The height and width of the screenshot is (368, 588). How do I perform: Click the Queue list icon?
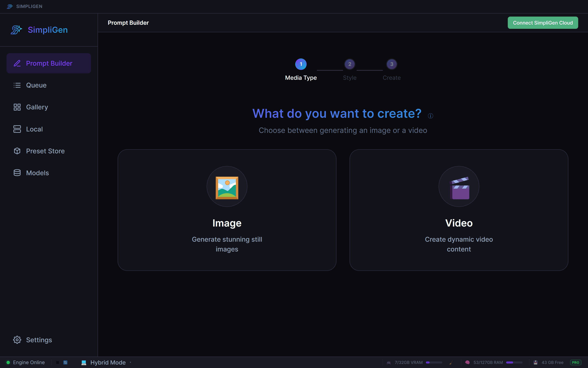[17, 85]
